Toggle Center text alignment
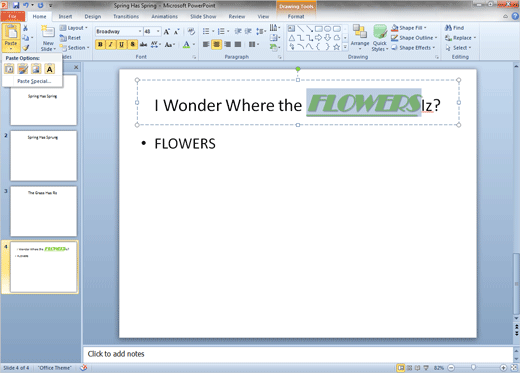520x373 pixels. (217, 44)
